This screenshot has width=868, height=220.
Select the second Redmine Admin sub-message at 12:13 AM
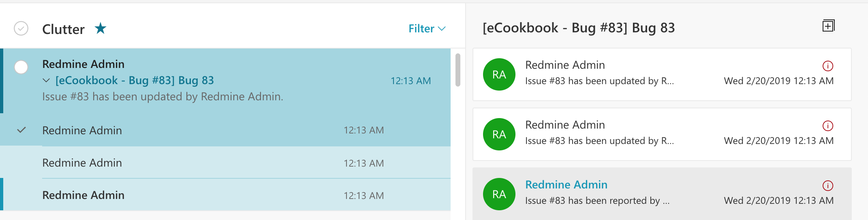[x=225, y=163]
